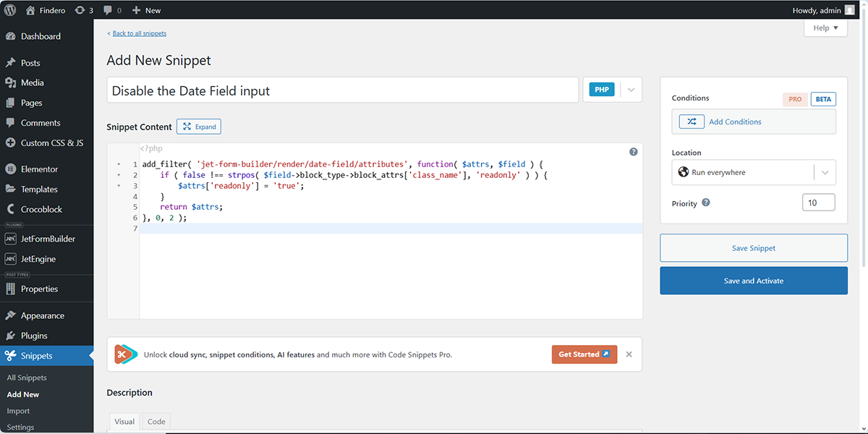Screen dimensions: 868x434
Task: Open the Pages menu
Action: click(x=46, y=103)
